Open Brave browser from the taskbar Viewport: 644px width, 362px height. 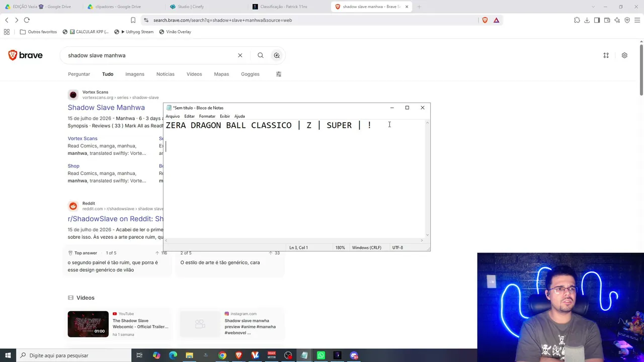point(238,355)
